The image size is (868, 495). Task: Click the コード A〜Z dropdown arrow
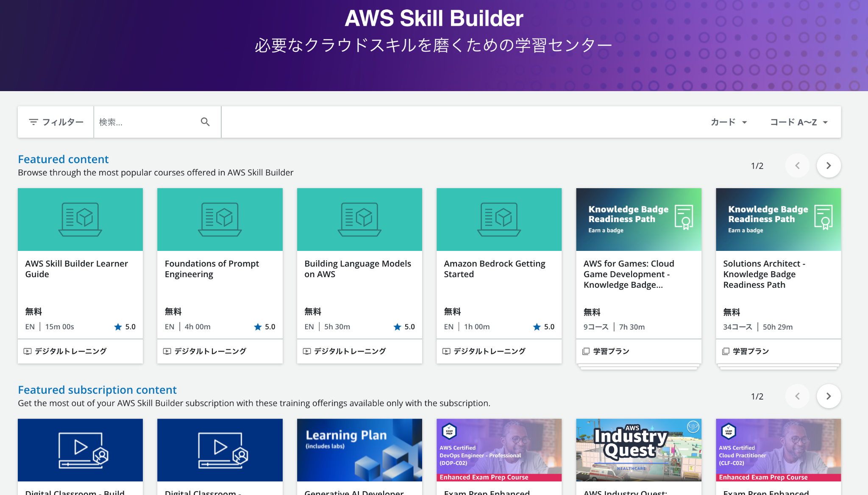(825, 122)
